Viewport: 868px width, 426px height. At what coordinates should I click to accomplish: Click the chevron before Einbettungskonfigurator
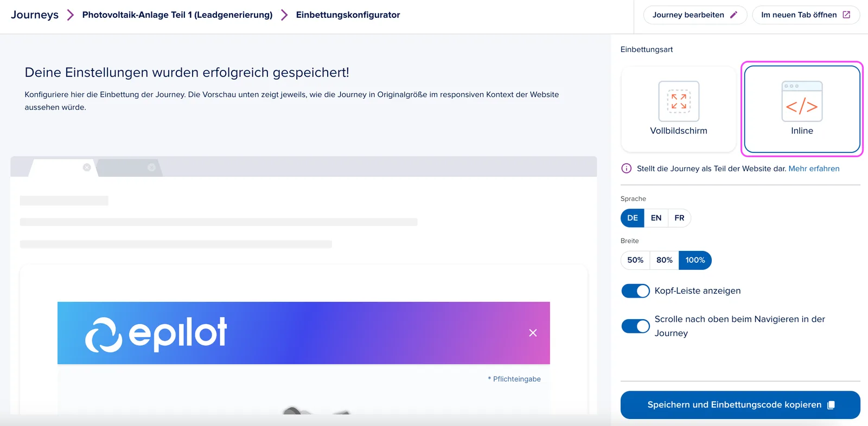coord(284,15)
